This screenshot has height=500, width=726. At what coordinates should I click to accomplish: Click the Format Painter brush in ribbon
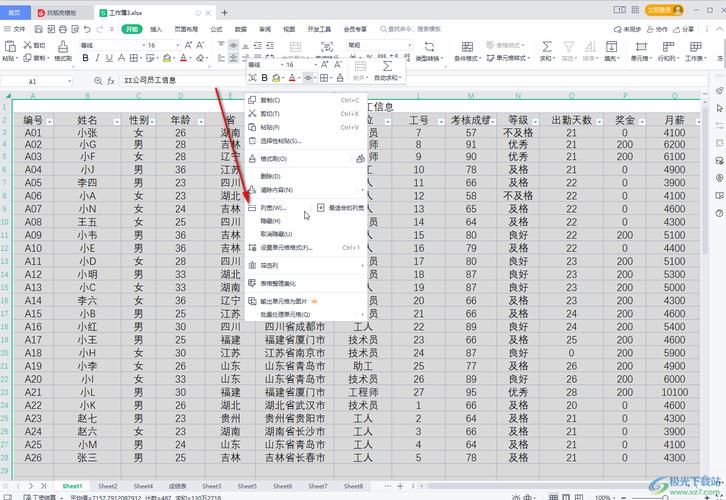click(63, 46)
